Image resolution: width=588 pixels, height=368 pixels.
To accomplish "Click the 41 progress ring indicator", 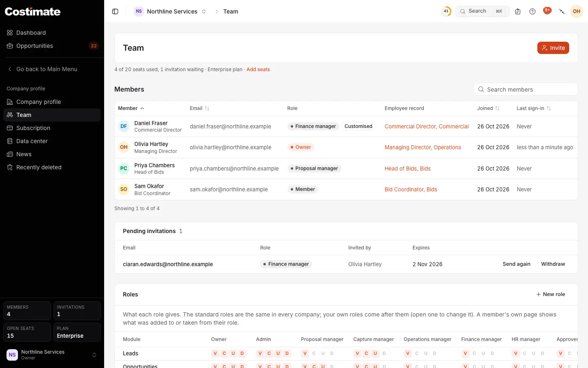I will [446, 11].
